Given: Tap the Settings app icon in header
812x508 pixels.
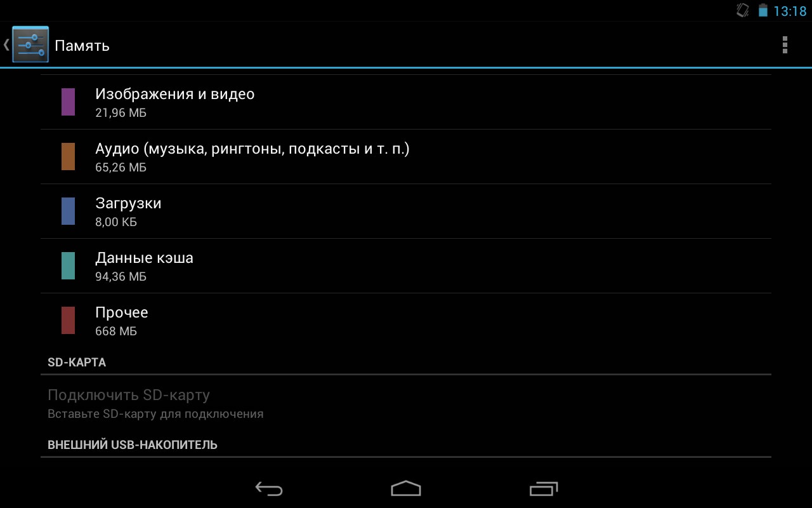Looking at the screenshot, I should (x=30, y=44).
